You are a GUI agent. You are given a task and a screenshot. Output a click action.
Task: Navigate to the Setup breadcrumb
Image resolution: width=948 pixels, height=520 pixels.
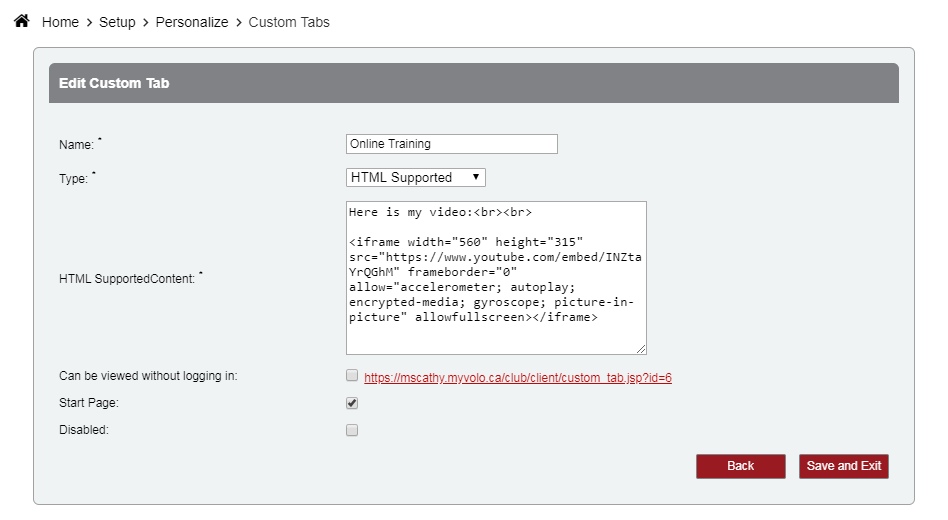click(x=117, y=22)
